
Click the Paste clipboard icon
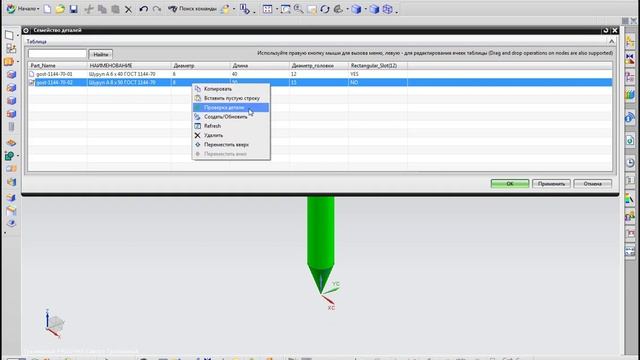point(116,9)
